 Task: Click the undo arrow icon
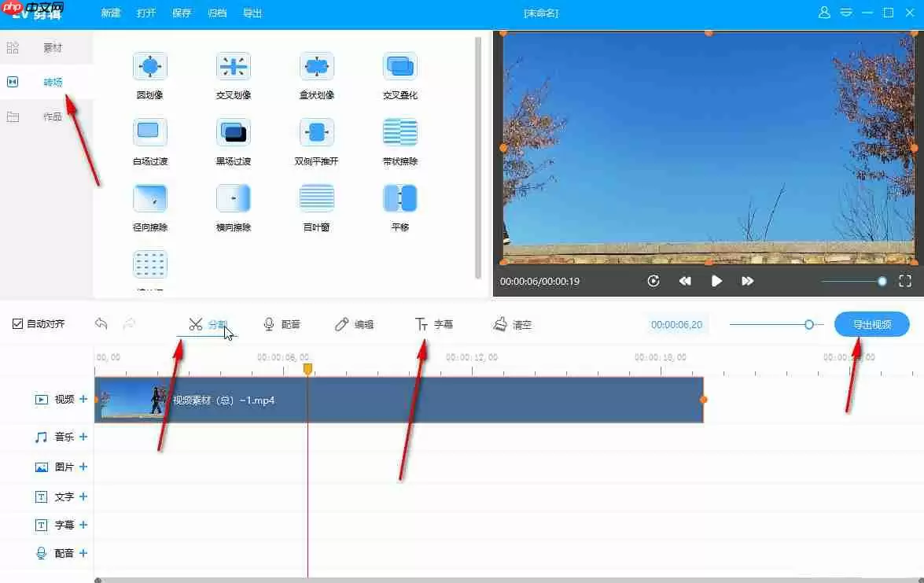click(101, 323)
